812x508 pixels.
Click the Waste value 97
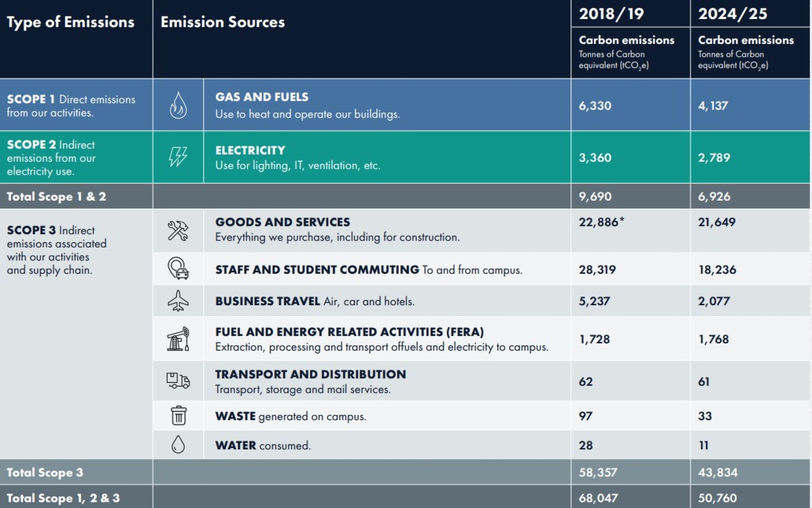pyautogui.click(x=585, y=416)
